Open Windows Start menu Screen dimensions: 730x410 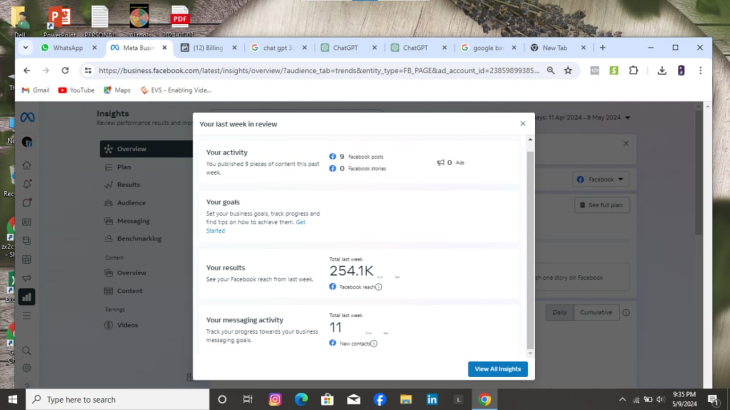[x=13, y=399]
